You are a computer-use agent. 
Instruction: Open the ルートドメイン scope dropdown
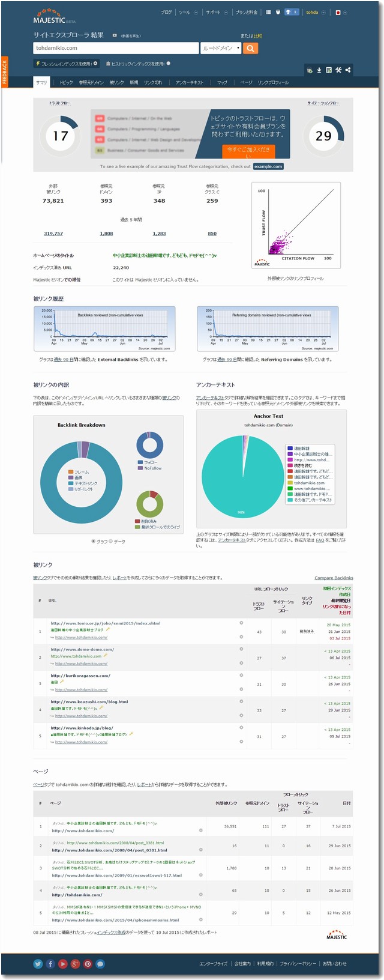[x=221, y=48]
